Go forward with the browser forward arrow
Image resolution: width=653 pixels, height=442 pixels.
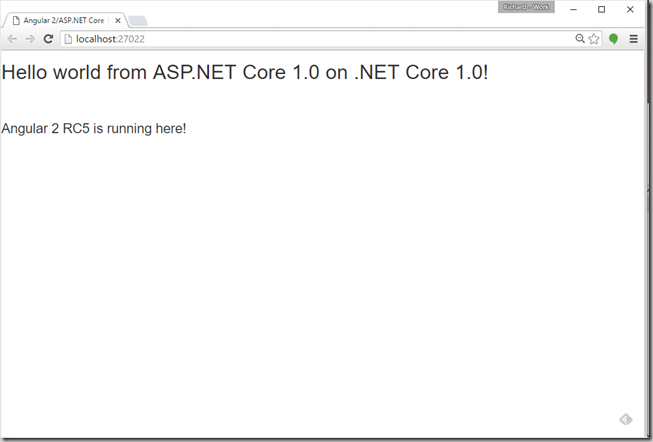pos(30,39)
